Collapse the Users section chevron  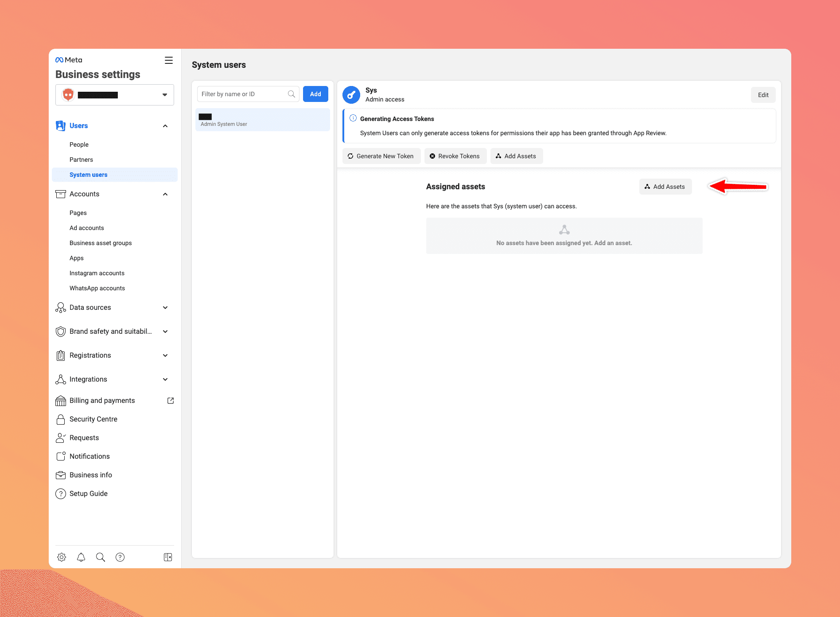point(165,126)
